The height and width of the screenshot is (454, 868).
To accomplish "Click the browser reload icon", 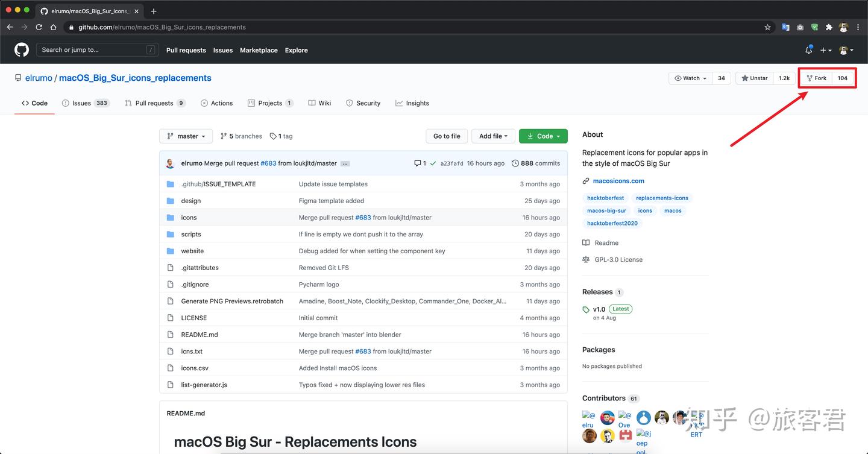I will (39, 27).
